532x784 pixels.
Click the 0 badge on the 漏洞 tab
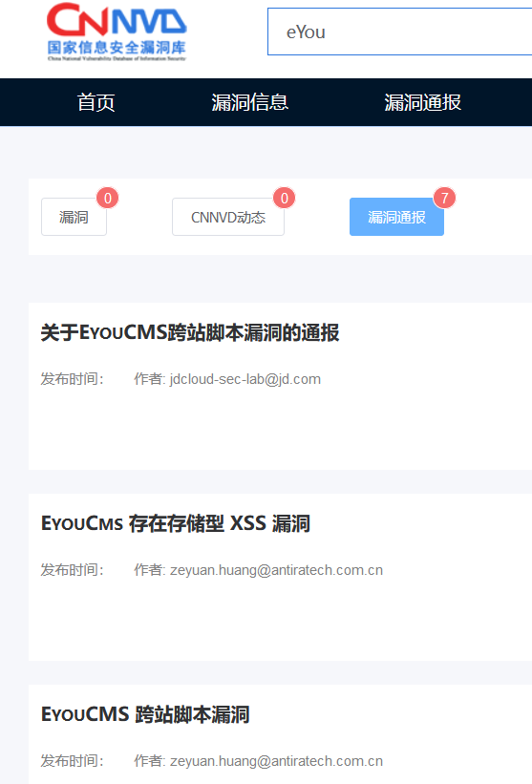pos(108,198)
